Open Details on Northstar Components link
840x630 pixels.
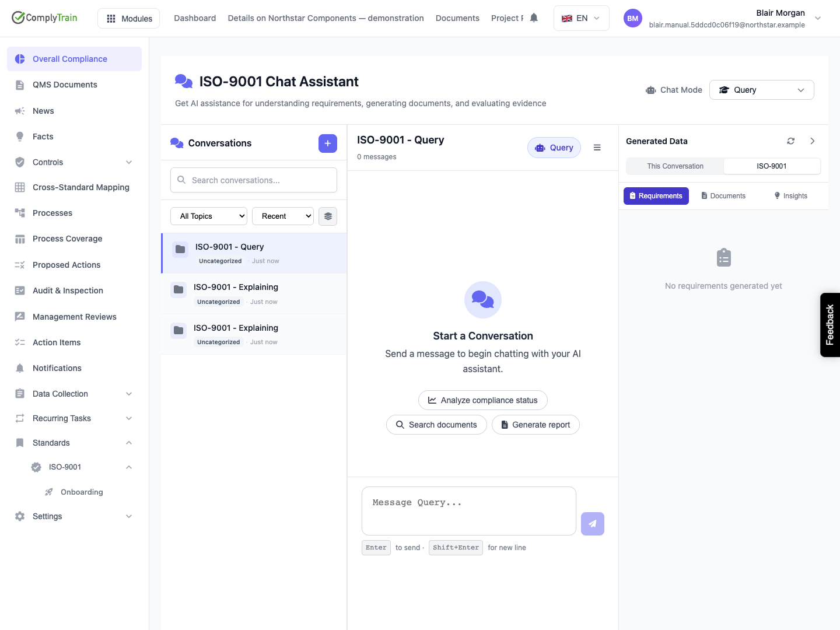click(325, 18)
